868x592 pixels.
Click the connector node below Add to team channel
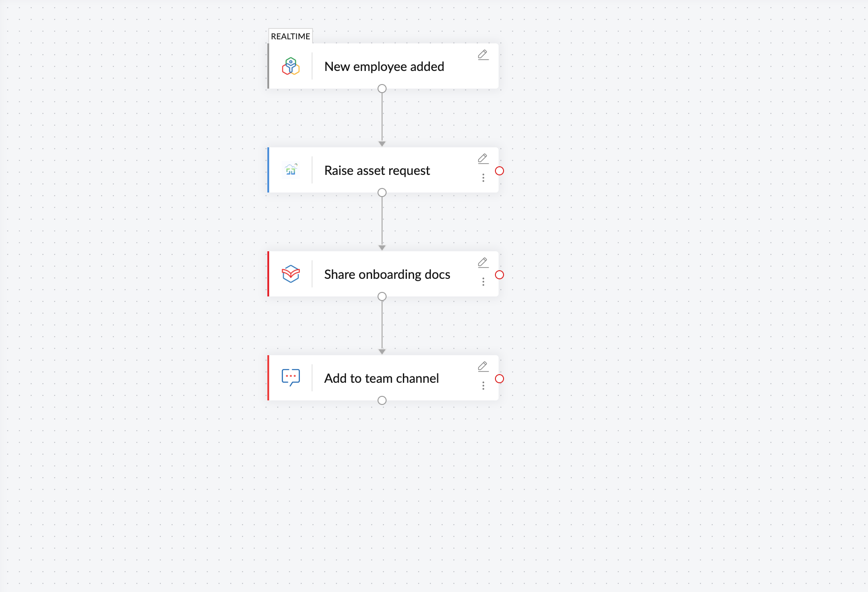[383, 400]
